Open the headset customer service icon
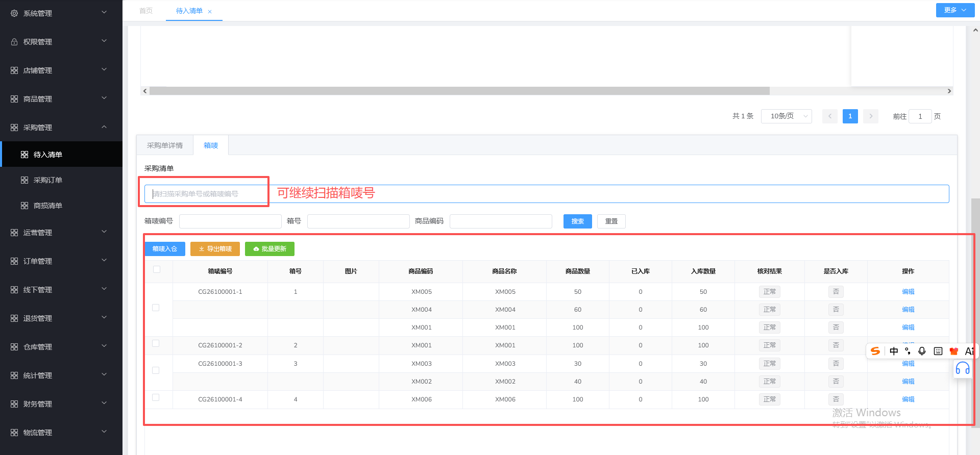 pos(963,368)
